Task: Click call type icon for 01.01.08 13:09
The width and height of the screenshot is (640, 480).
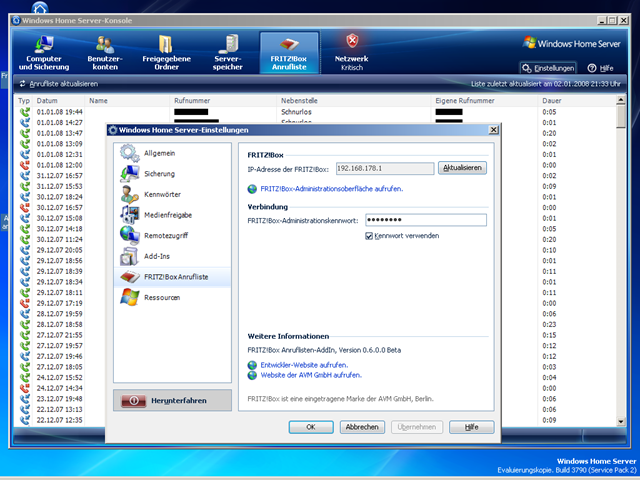Action: (x=25, y=144)
